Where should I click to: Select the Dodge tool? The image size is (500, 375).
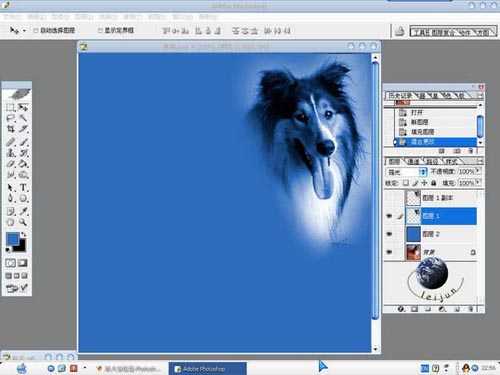click(23, 174)
